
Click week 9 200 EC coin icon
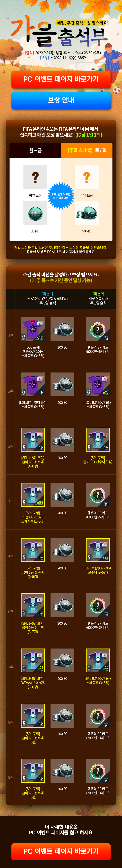62,771
